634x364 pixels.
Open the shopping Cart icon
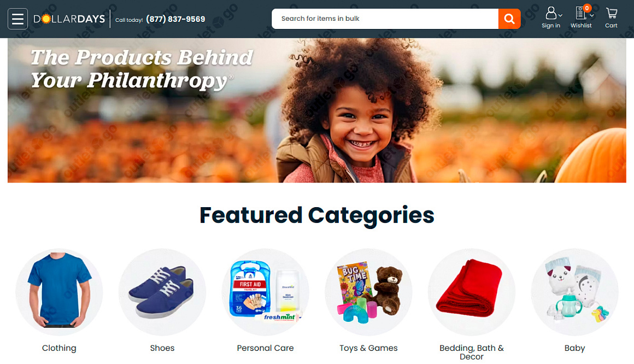coord(612,13)
